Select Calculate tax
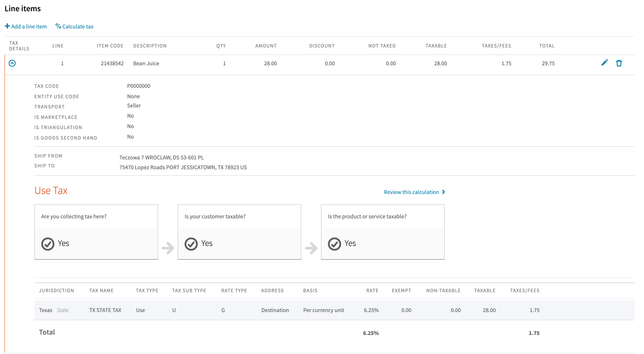This screenshot has width=644, height=354. click(78, 26)
